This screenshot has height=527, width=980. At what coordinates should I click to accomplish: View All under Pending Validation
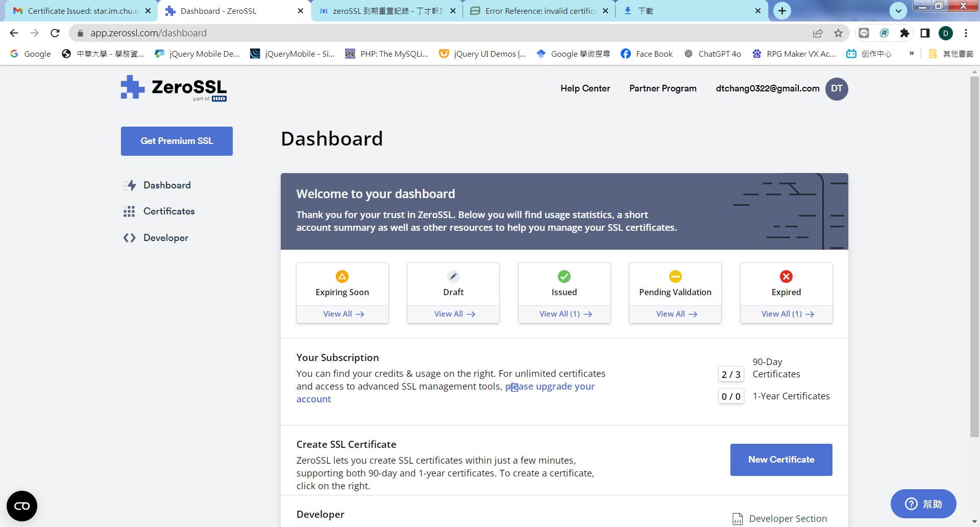click(676, 314)
